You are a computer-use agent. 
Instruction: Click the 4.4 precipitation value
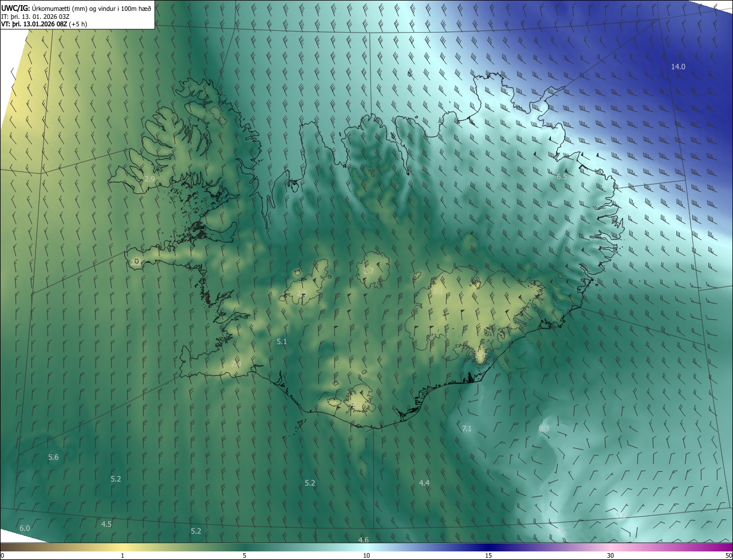[424, 484]
